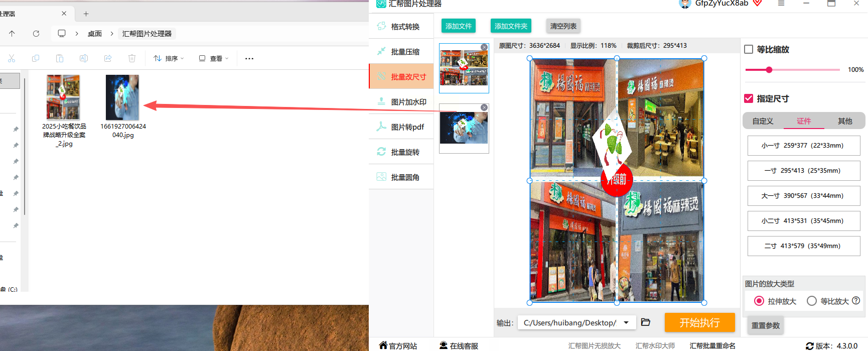Click the top-left crop handle on image
Screen dimensions: 868x351
click(530, 58)
